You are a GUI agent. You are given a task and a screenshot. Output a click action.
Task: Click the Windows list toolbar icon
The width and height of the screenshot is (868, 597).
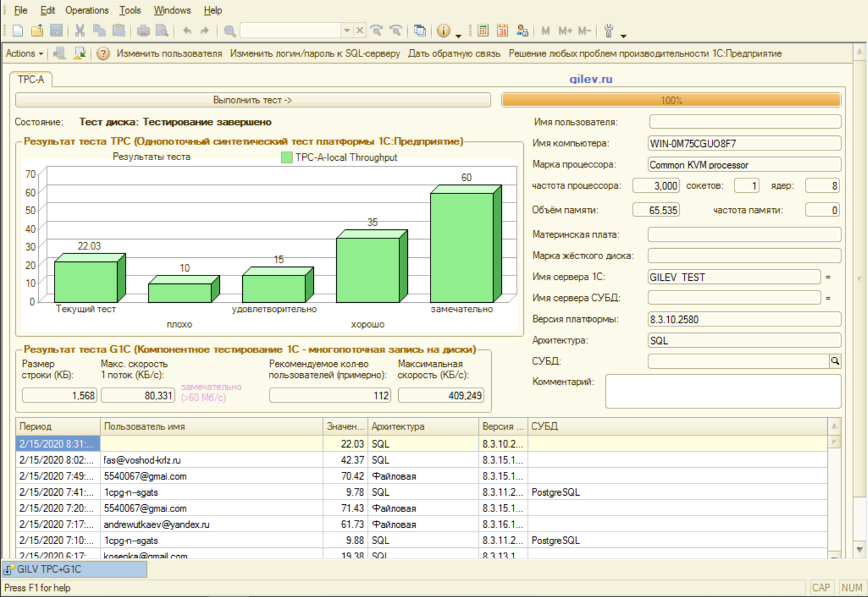[419, 30]
